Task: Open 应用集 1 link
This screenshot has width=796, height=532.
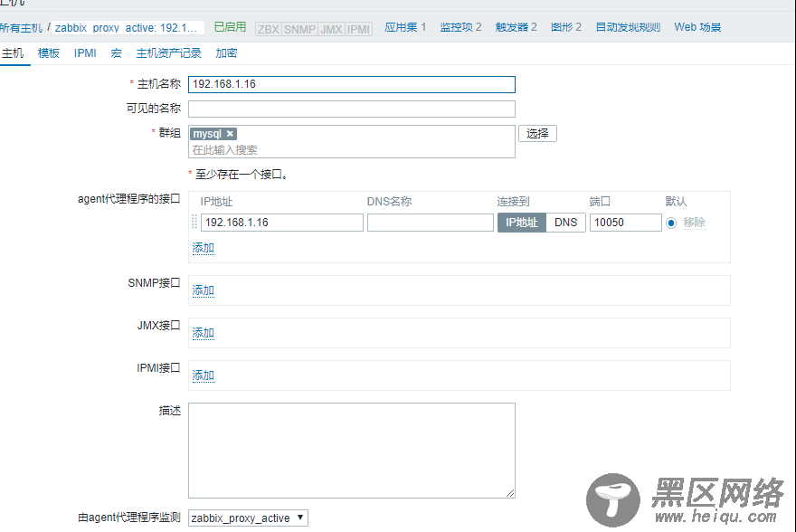Action: point(405,27)
